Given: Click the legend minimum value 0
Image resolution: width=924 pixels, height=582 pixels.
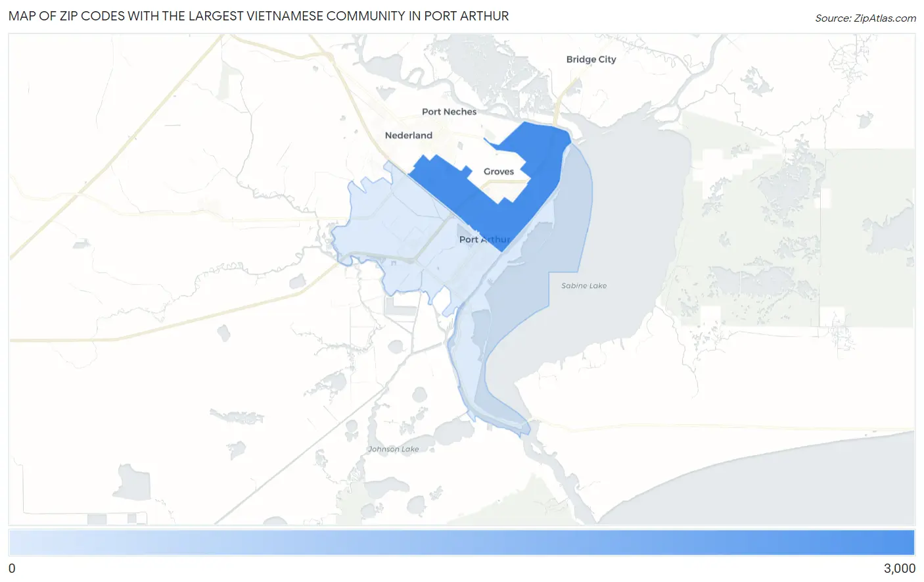Looking at the screenshot, I should [12, 569].
